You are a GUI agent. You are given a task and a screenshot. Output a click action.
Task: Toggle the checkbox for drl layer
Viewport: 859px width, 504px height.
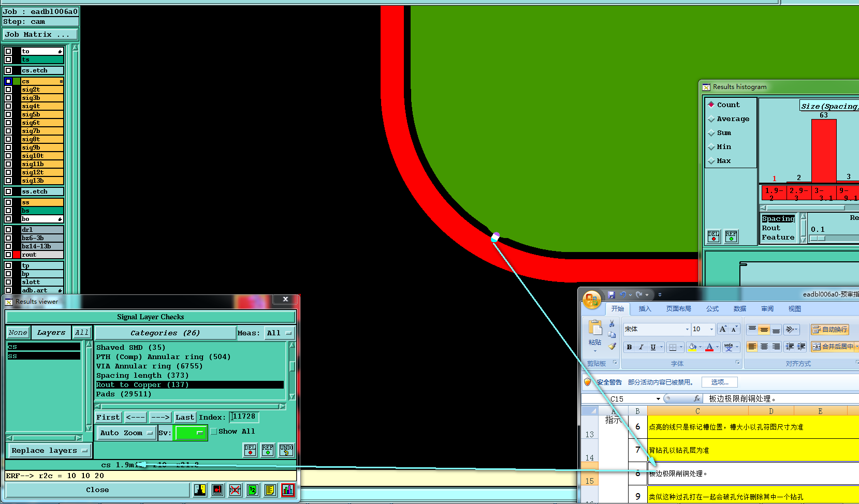tap(8, 230)
